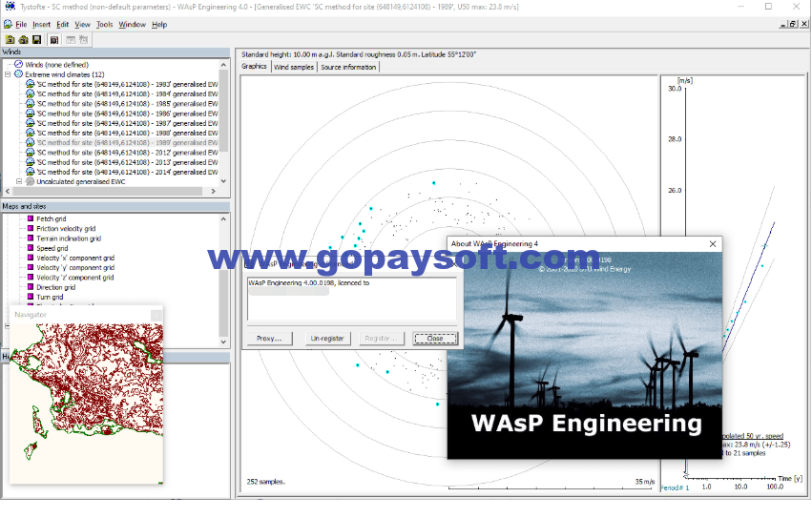Click the Close button in licence dialog

pos(435,339)
